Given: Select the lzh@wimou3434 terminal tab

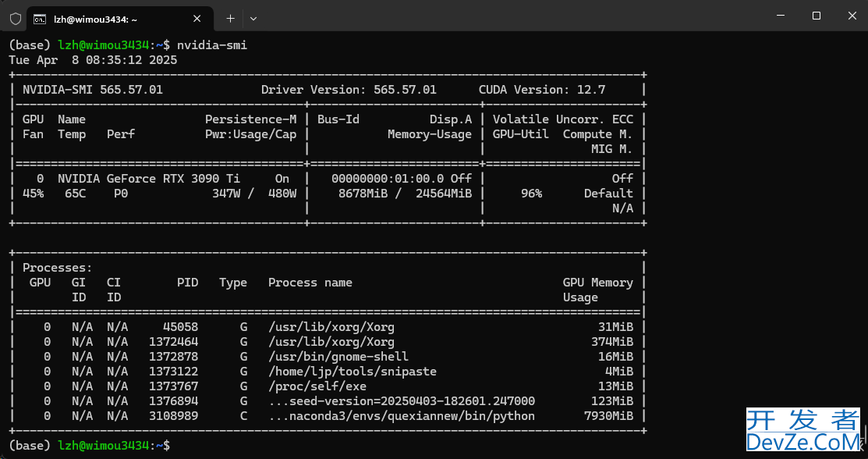Looking at the screenshot, I should point(119,19).
